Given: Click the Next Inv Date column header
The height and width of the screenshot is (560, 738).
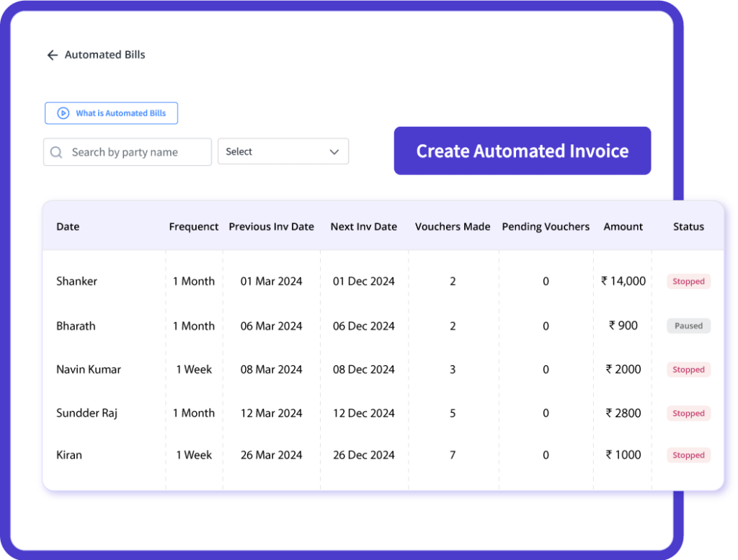Looking at the screenshot, I should click(x=364, y=226).
